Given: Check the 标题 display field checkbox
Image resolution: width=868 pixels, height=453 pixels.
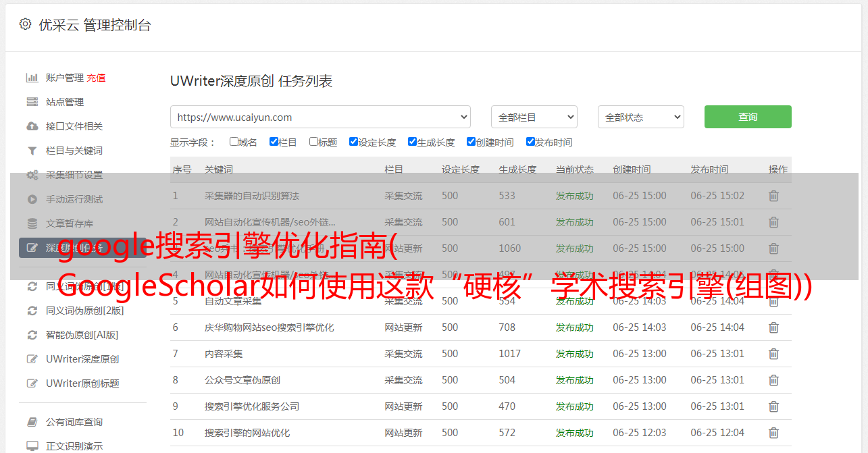Looking at the screenshot, I should pyautogui.click(x=313, y=142).
